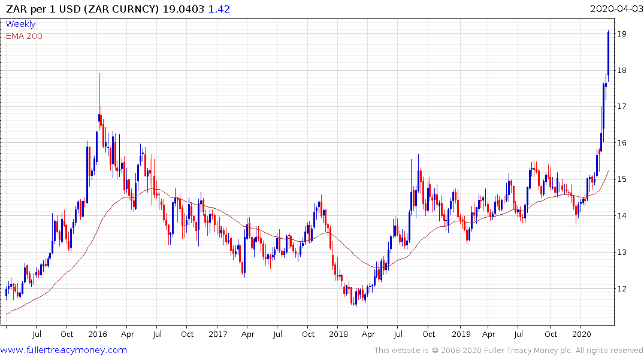The width and height of the screenshot is (644, 359).
Task: Click the blue change value 1.42
Action: point(219,9)
